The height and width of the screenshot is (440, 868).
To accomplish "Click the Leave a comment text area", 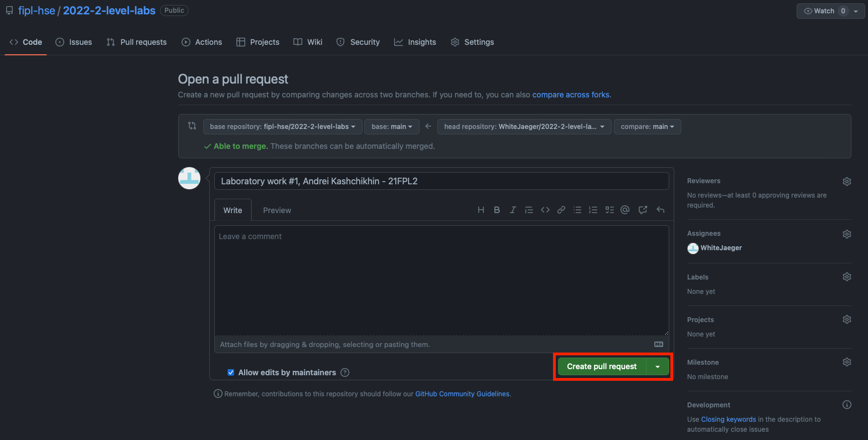I will pyautogui.click(x=442, y=280).
